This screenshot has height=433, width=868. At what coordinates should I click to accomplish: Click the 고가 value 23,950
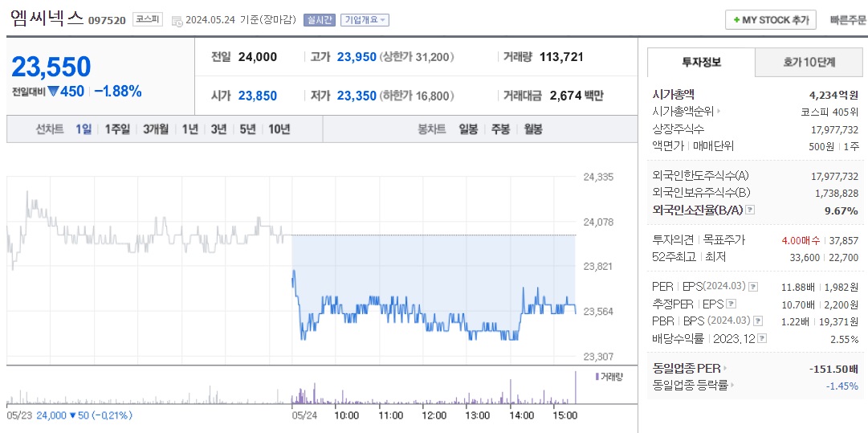click(x=357, y=56)
